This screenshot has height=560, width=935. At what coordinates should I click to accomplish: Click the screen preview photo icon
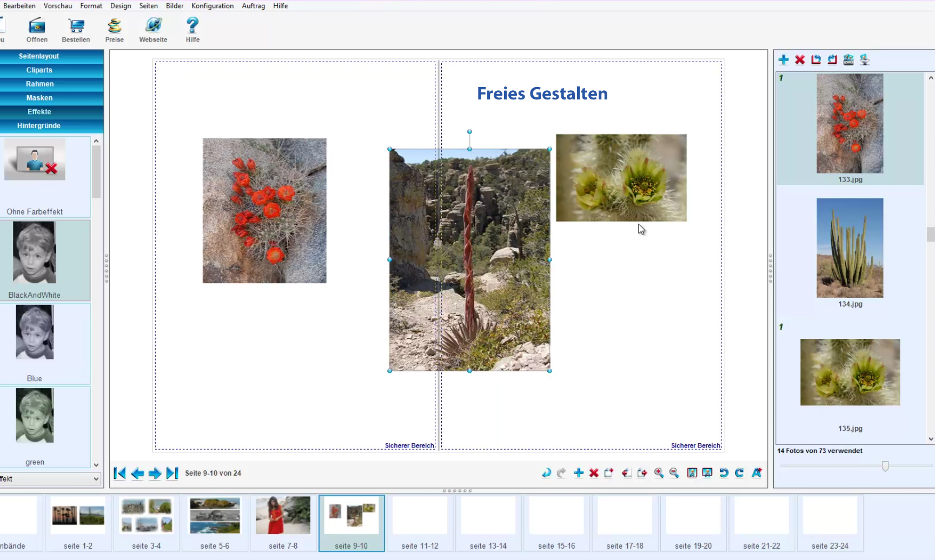tap(707, 473)
